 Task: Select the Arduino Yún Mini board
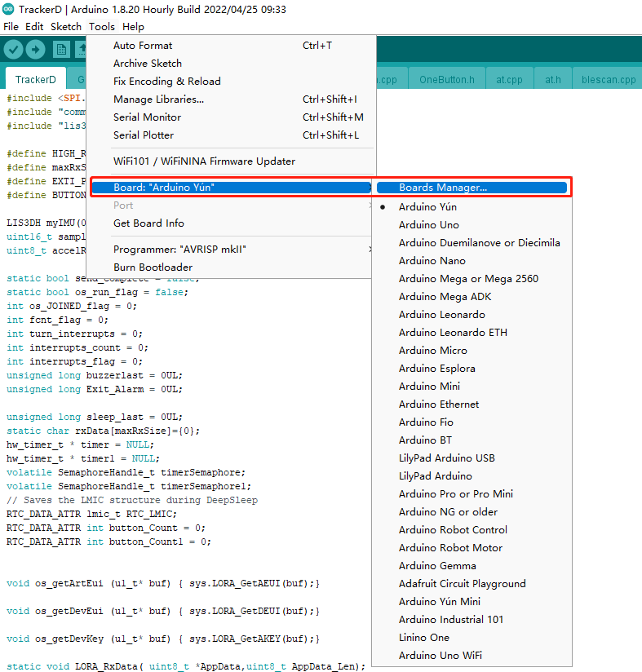tap(472, 602)
